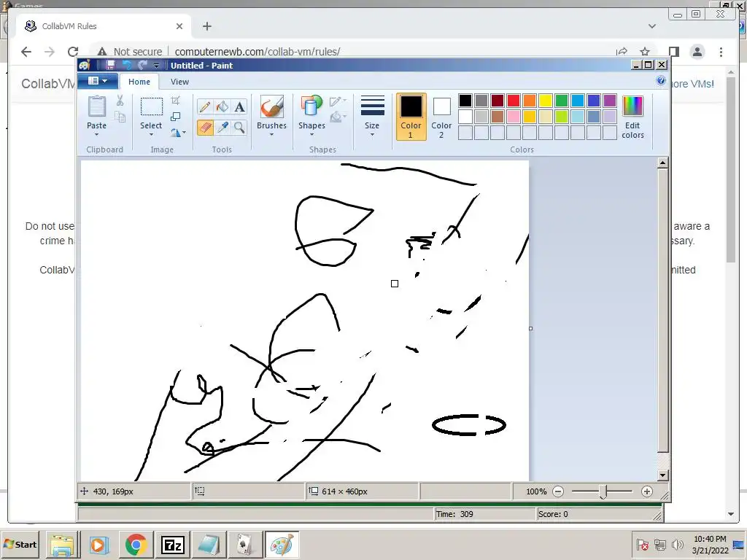Open a new Chrome tab
The height and width of the screenshot is (560, 747).
coord(206,26)
